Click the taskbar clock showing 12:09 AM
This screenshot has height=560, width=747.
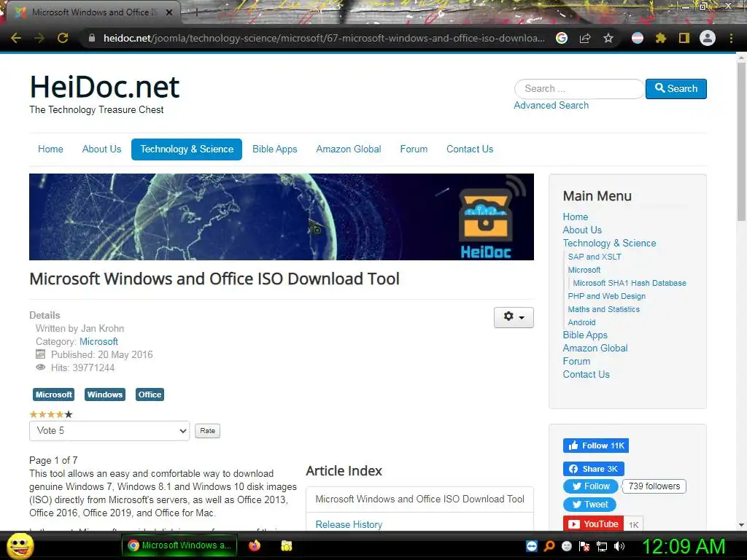(684, 546)
